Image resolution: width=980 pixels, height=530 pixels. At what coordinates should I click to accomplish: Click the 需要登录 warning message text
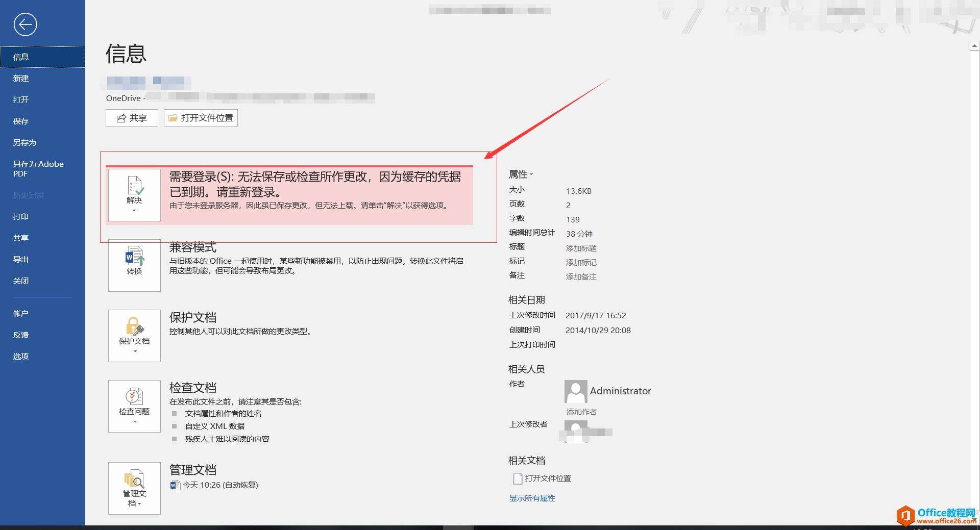coord(315,184)
